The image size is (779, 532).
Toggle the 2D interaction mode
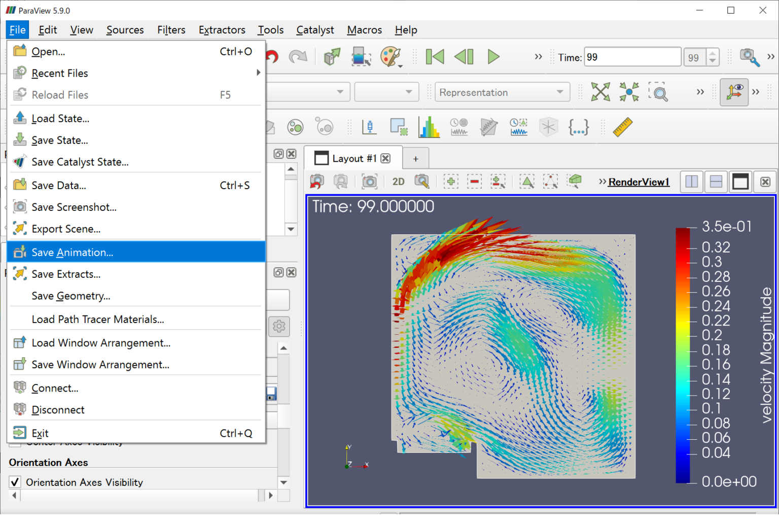(x=398, y=182)
